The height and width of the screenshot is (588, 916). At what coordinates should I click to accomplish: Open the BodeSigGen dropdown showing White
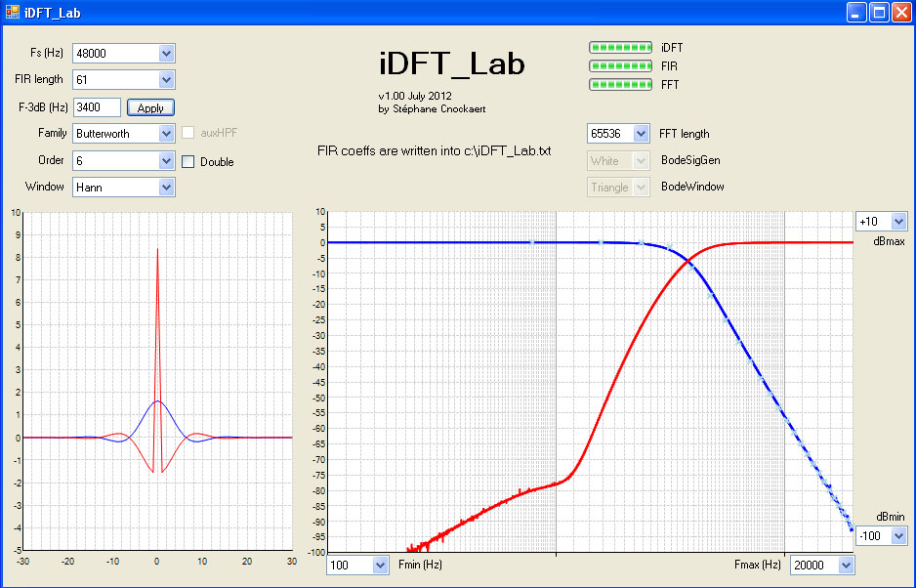[618, 161]
